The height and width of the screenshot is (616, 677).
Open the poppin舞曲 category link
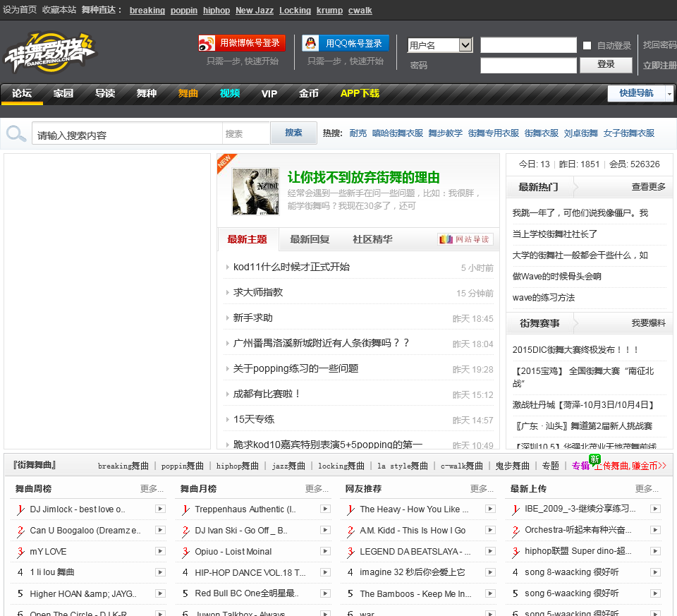(x=182, y=466)
